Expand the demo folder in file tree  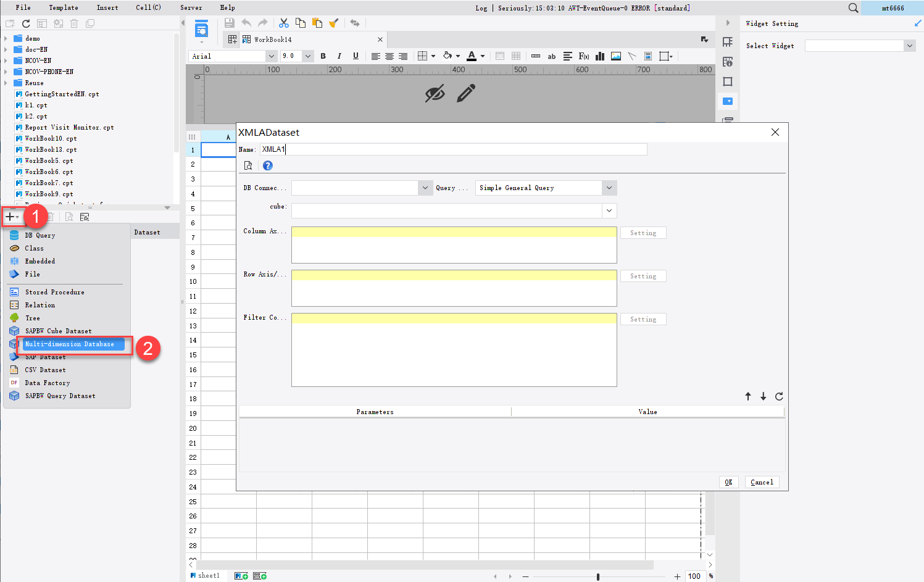coord(6,38)
